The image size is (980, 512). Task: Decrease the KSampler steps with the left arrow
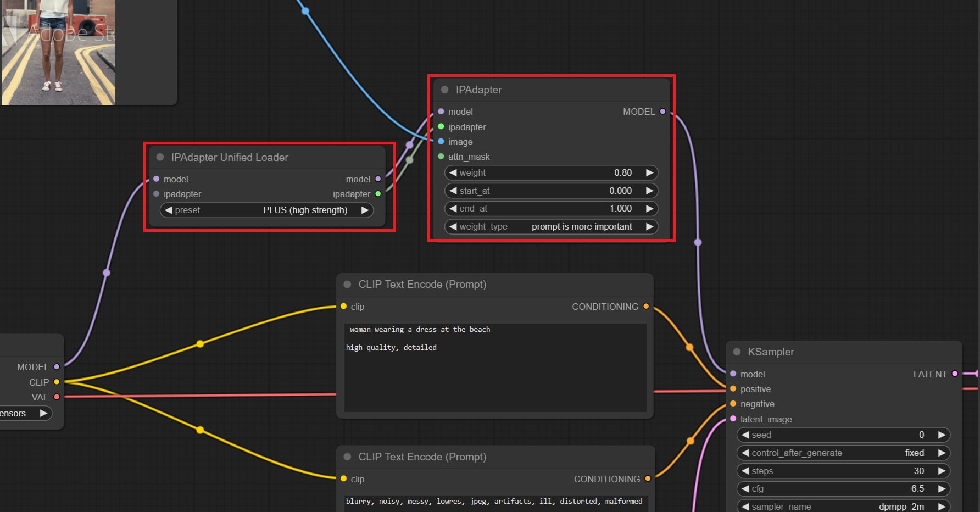(x=745, y=471)
